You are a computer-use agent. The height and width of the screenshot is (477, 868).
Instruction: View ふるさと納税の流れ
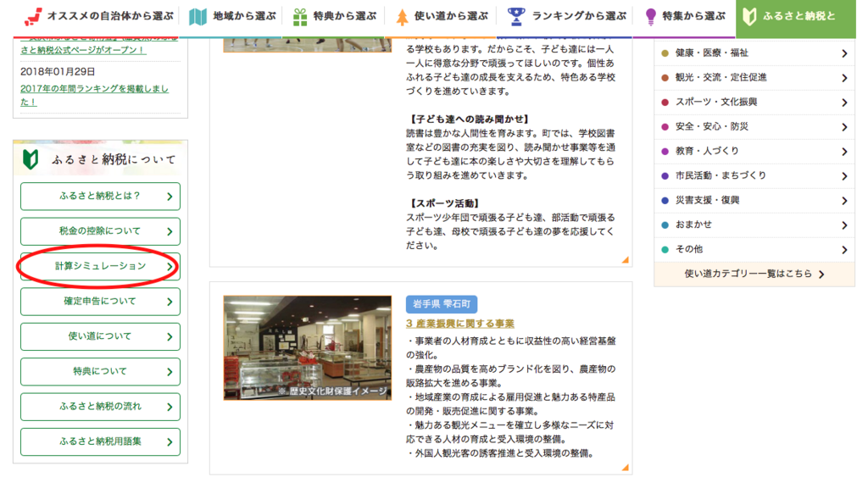100,407
